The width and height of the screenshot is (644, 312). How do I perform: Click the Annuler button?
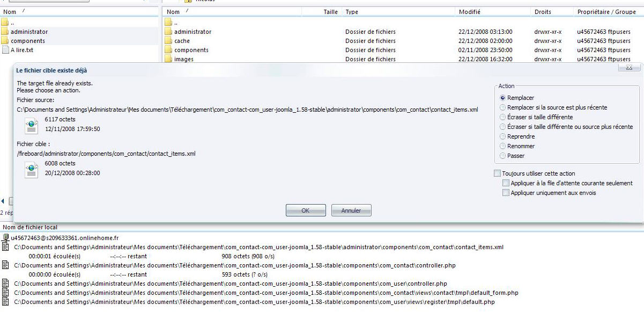(x=351, y=211)
